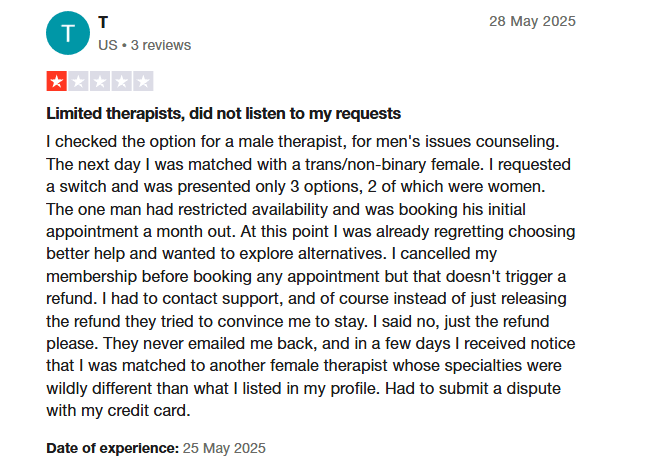Select the fourth grey rating star
This screenshot has width=656, height=476.
click(x=121, y=82)
